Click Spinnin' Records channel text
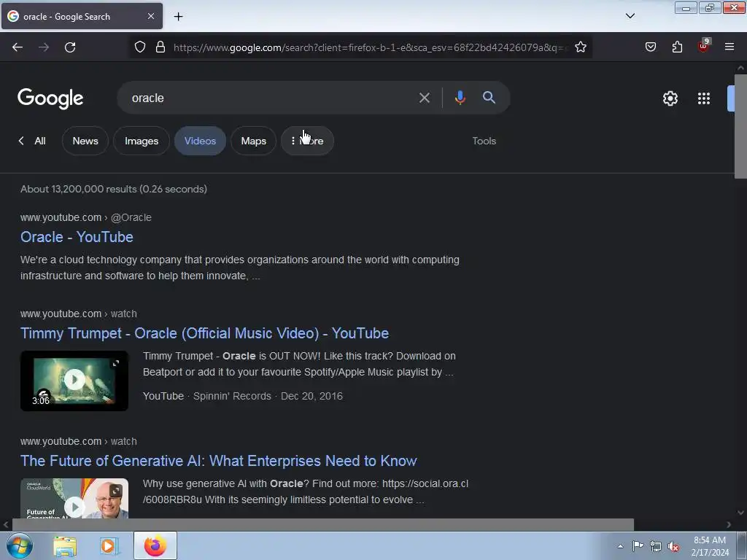The width and height of the screenshot is (747, 560). click(232, 396)
